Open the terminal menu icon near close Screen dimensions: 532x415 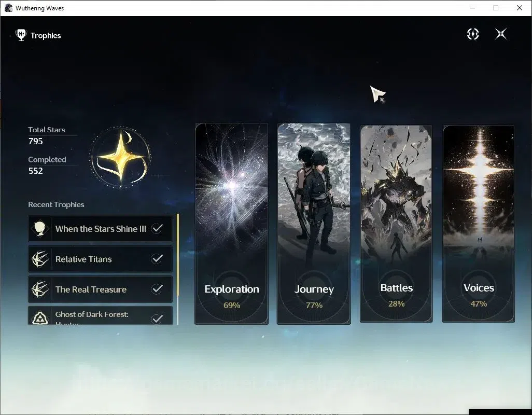tap(472, 34)
